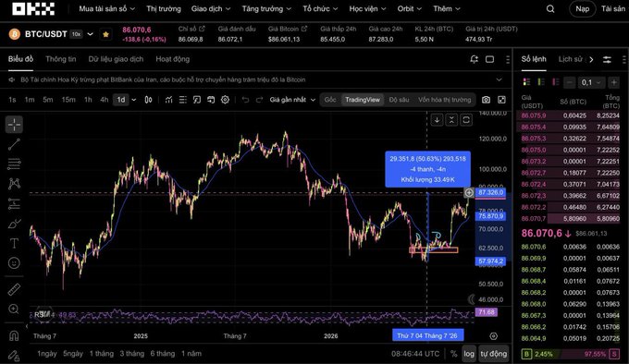The image size is (629, 364).
Task: Open the emoji sticker tool
Action: pyautogui.click(x=14, y=263)
